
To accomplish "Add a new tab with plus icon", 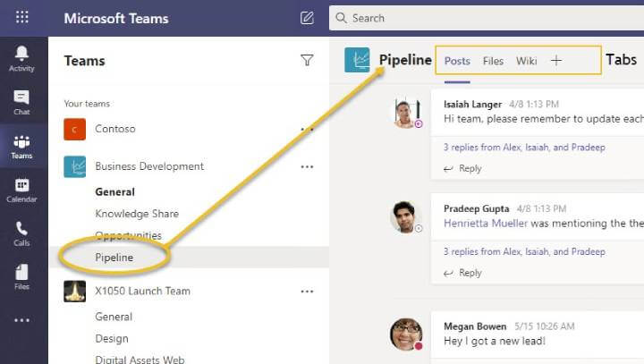I will [556, 61].
